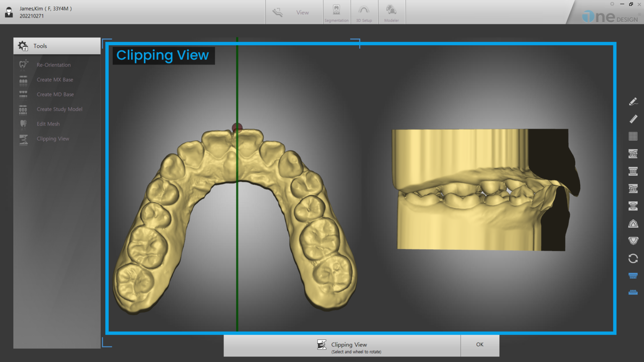This screenshot has height=362, width=644.
Task: Toggle the grid overlay icon
Action: (x=633, y=136)
